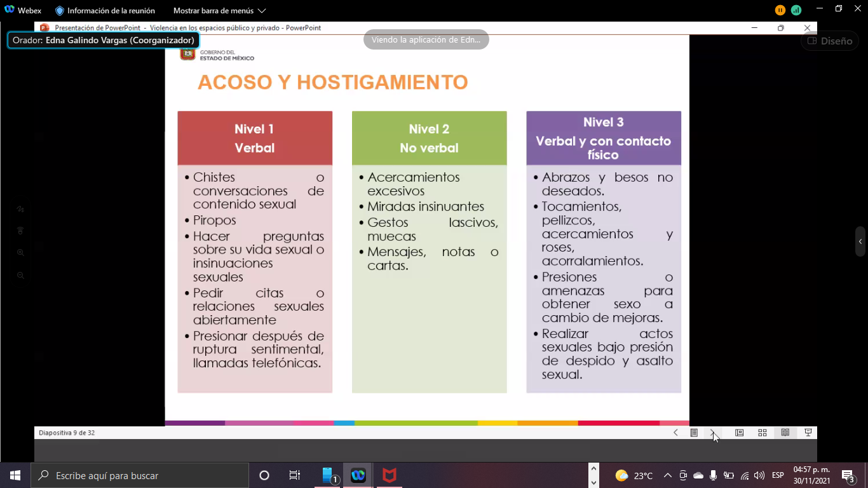Viewport: 868px width, 488px height.
Task: Open Cortana circle on taskbar
Action: (x=264, y=475)
